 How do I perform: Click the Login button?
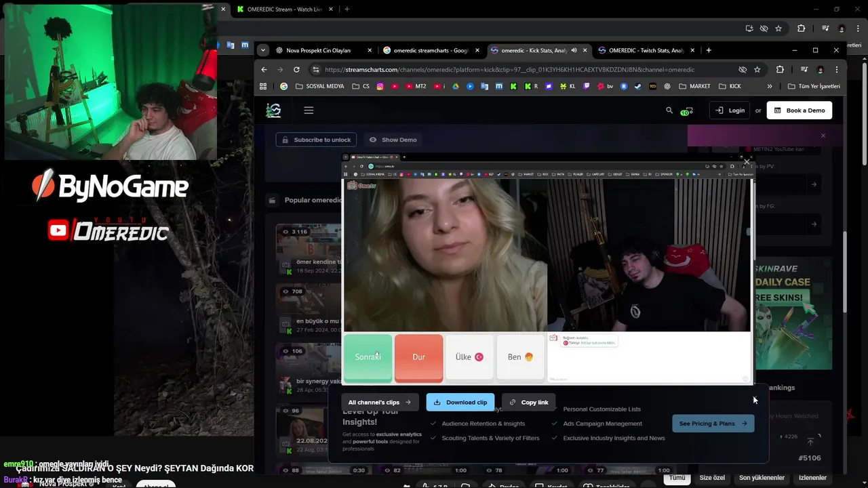[730, 110]
